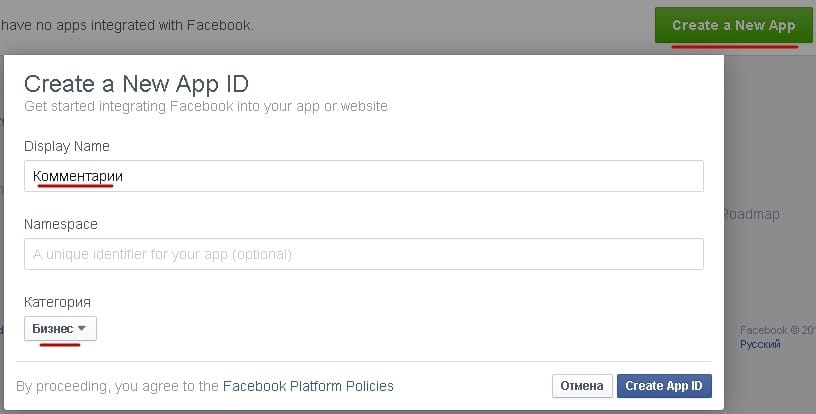Click the Namespace label text
The height and width of the screenshot is (414, 816).
pyautogui.click(x=61, y=224)
